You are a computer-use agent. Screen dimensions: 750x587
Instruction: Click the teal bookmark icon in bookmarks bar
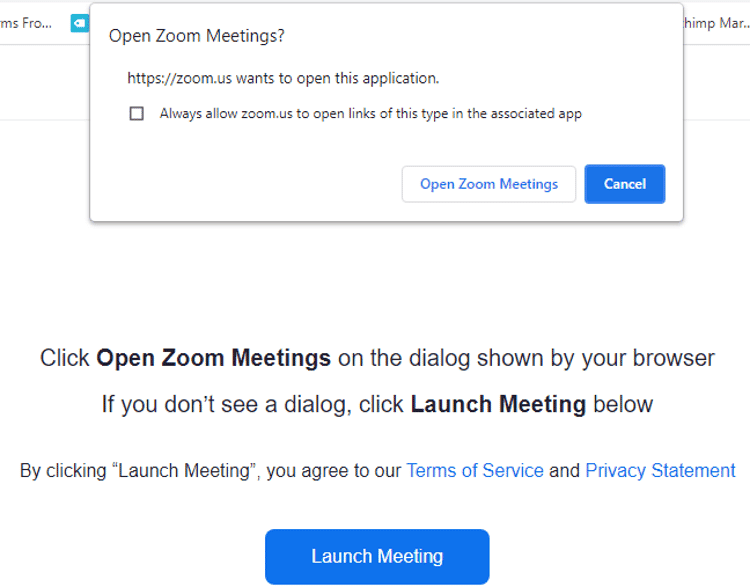pyautogui.click(x=79, y=23)
